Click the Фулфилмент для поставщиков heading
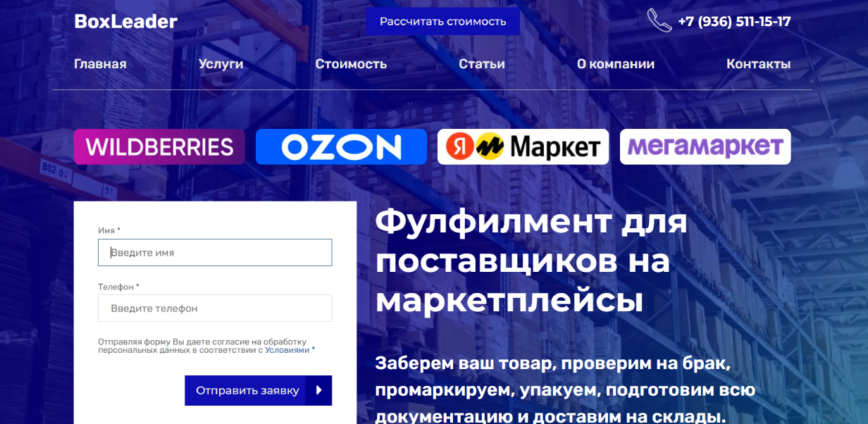The height and width of the screenshot is (424, 868). [x=531, y=262]
